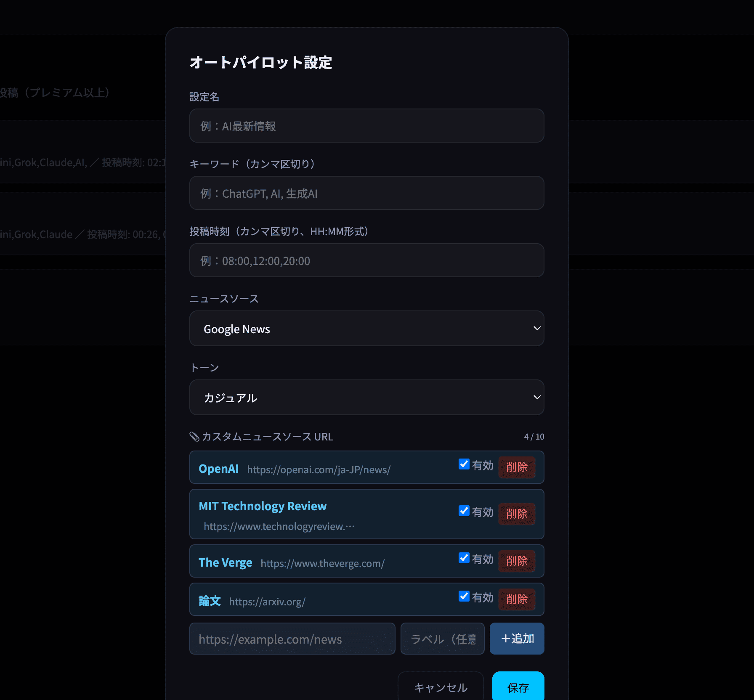The image size is (754, 700).
Task: Open the ニュースソース dropdown showing Google News
Action: [x=366, y=329]
